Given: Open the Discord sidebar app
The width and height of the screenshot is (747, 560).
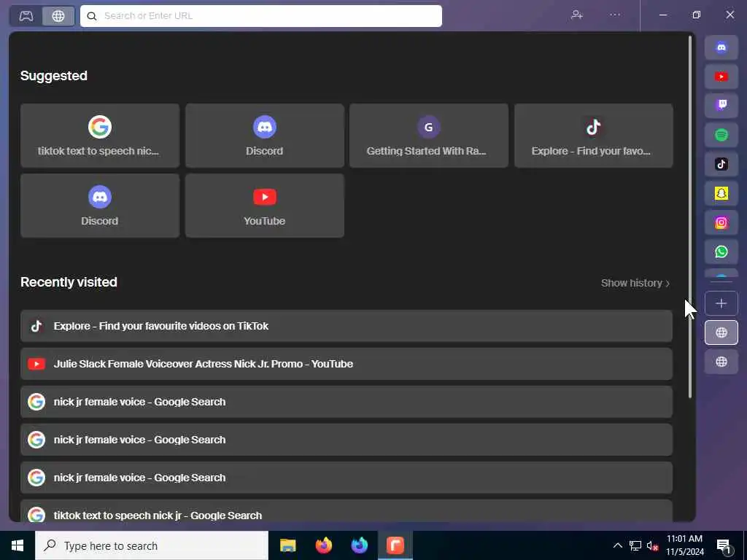Looking at the screenshot, I should point(721,47).
